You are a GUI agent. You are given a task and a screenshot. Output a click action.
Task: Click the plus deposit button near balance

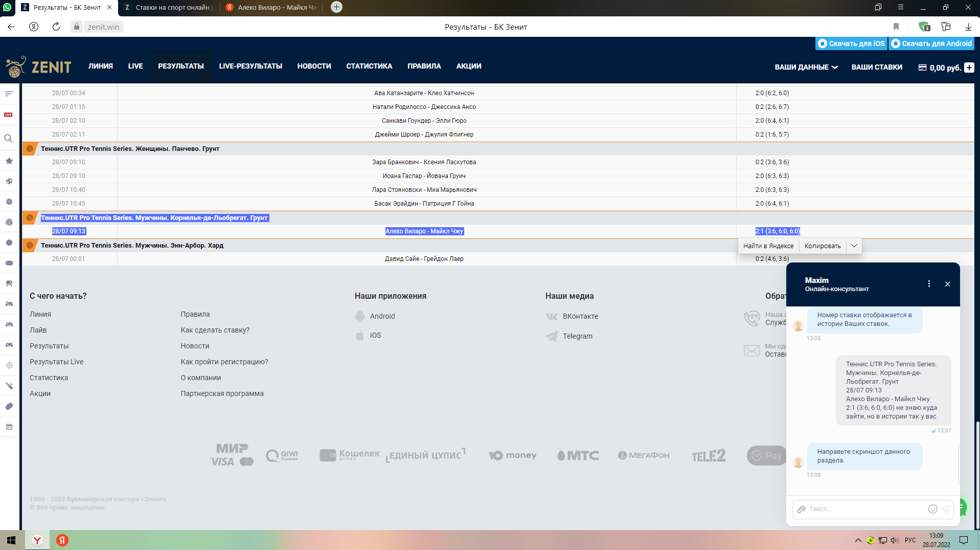tap(969, 67)
